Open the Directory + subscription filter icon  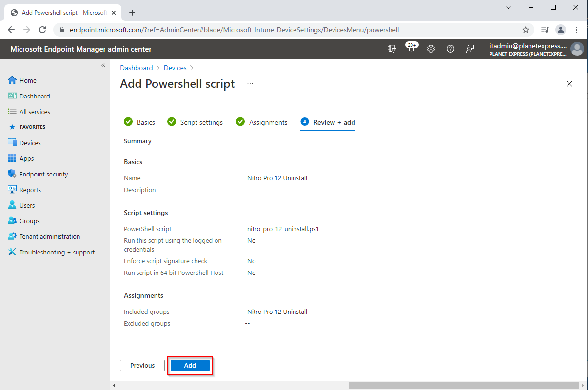392,49
